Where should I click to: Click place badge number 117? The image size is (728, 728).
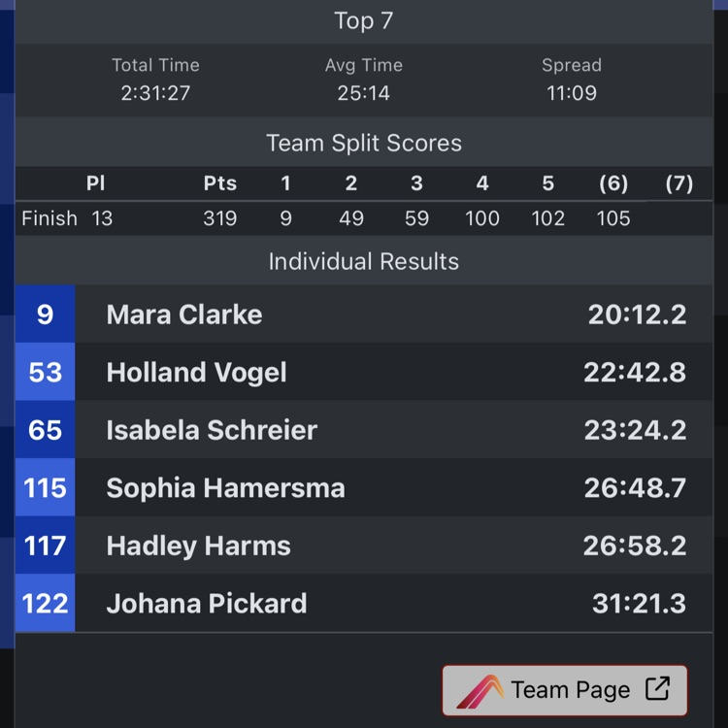[x=46, y=546]
